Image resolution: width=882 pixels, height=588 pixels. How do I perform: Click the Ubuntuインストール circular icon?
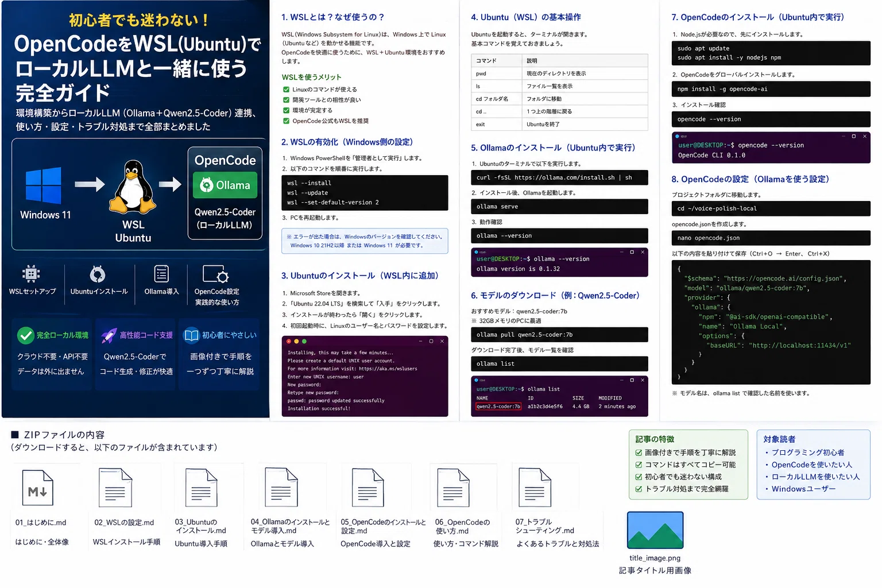pyautogui.click(x=98, y=274)
